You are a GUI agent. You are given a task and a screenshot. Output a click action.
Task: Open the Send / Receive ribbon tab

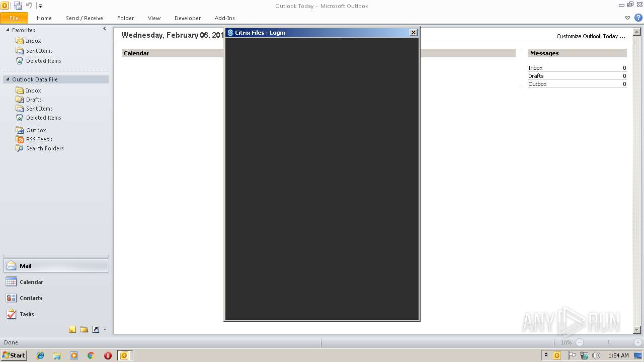(x=85, y=18)
